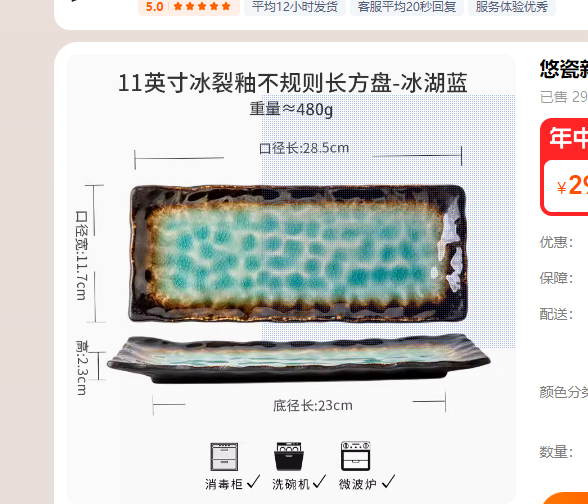Click the sterilizer cabinet icon
Screen dimensions: 588x504
224,456
